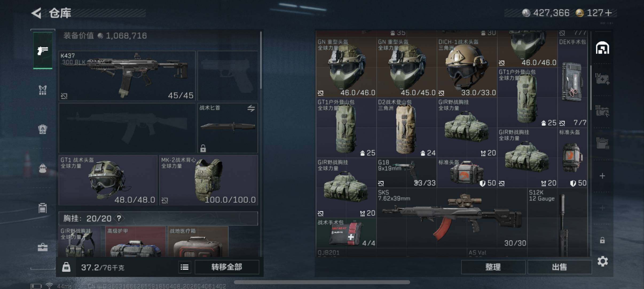Open the settings gear icon

point(602,261)
